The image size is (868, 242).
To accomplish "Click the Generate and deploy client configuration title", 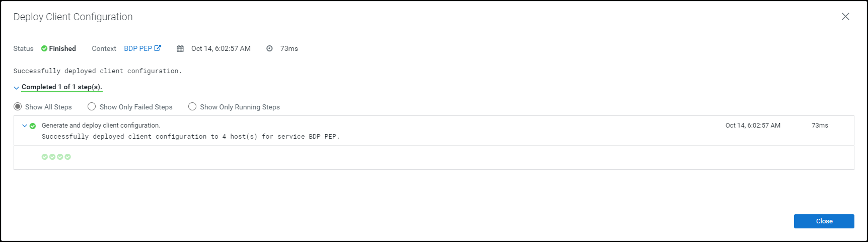I will (101, 126).
